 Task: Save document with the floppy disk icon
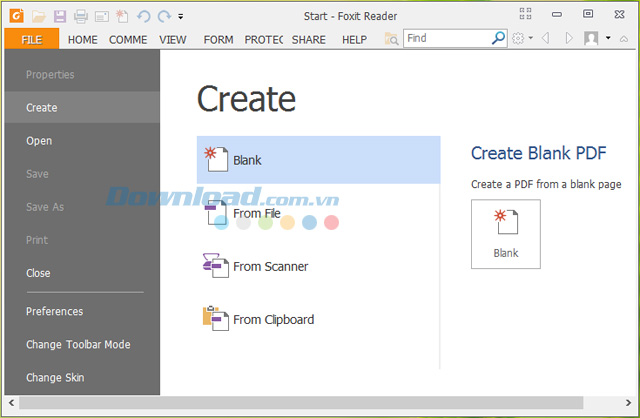[60, 17]
